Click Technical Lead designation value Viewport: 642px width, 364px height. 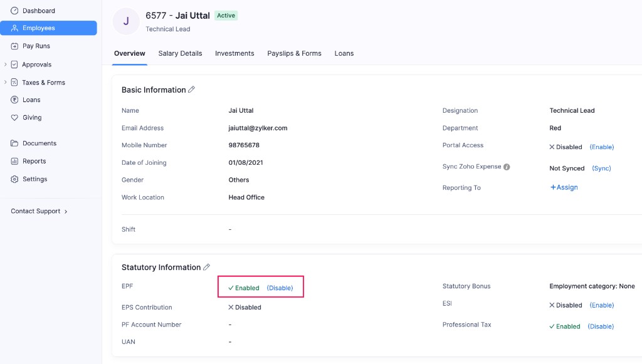pos(572,110)
